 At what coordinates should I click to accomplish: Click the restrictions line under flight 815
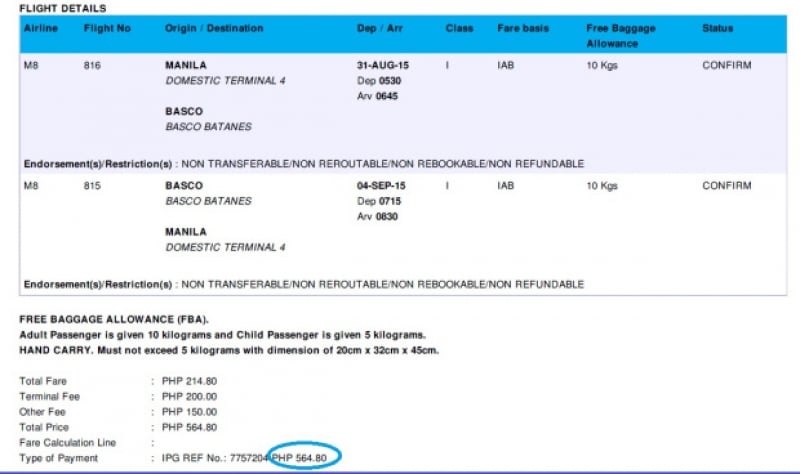[304, 284]
